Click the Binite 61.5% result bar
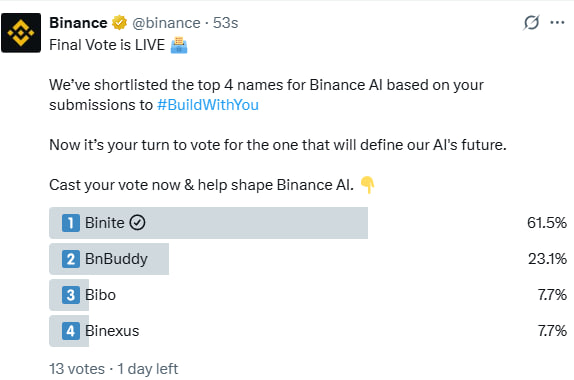This screenshot has width=574, height=380. point(208,223)
